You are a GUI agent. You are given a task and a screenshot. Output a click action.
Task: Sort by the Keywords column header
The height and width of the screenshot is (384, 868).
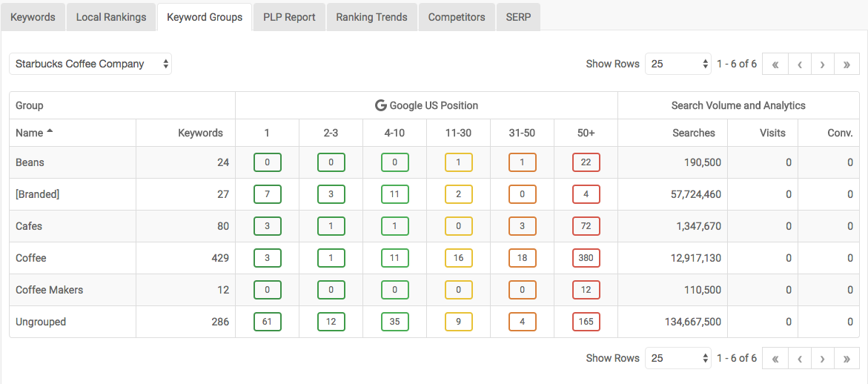(200, 133)
